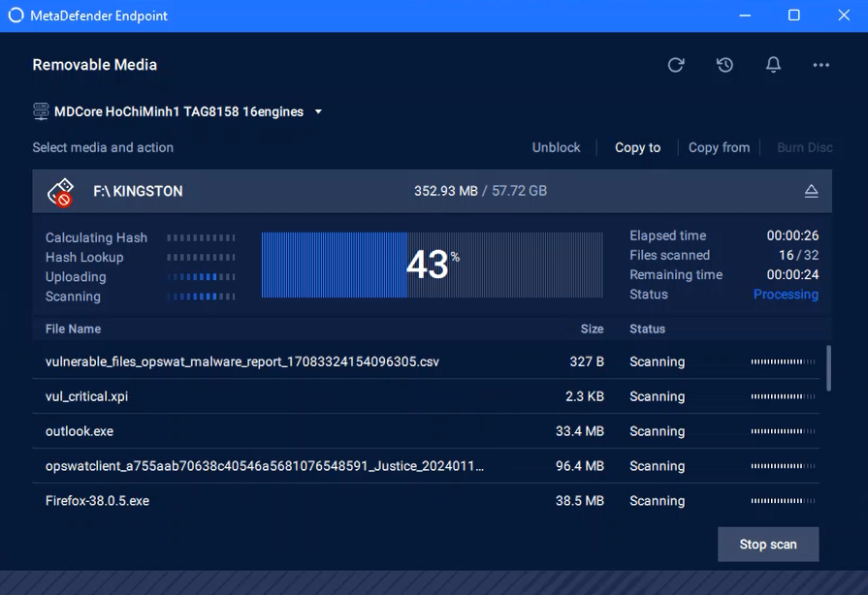
Task: Click the elapsed time 00:00:26 value
Action: coord(792,235)
